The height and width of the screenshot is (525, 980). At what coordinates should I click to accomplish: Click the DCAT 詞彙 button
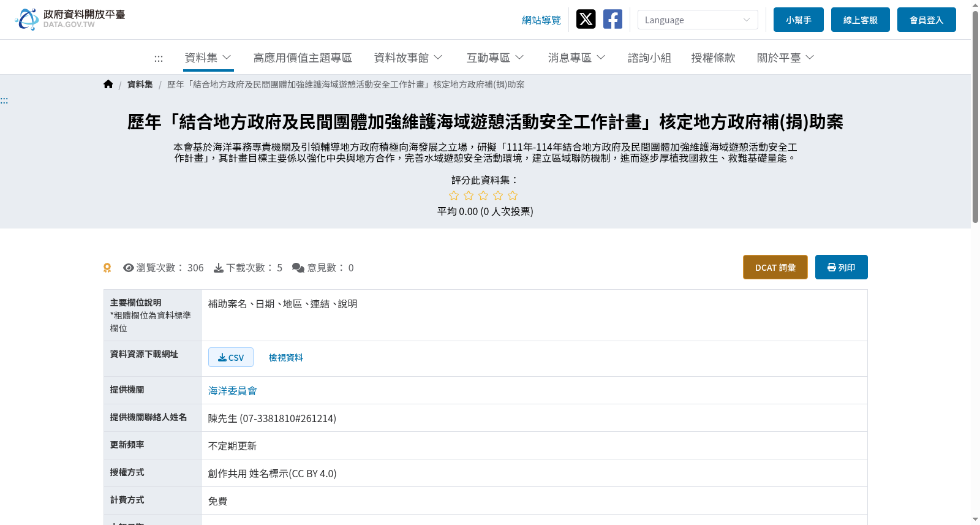pyautogui.click(x=775, y=267)
